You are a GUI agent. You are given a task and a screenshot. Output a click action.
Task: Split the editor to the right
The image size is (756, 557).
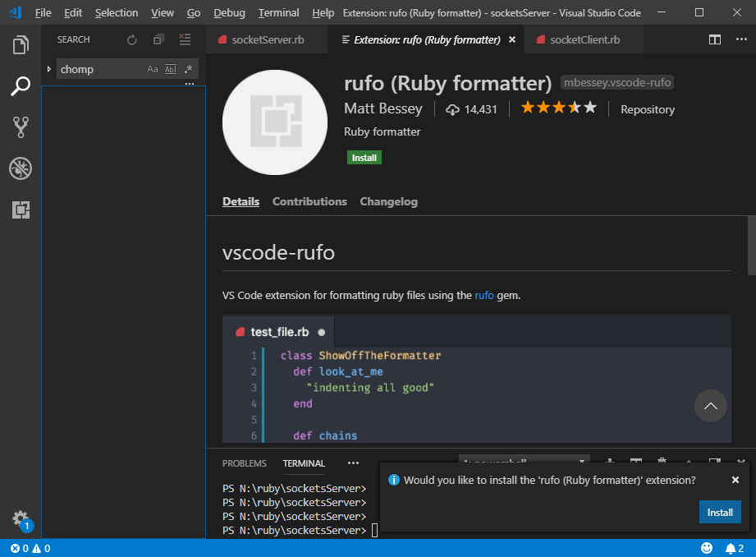tap(714, 39)
